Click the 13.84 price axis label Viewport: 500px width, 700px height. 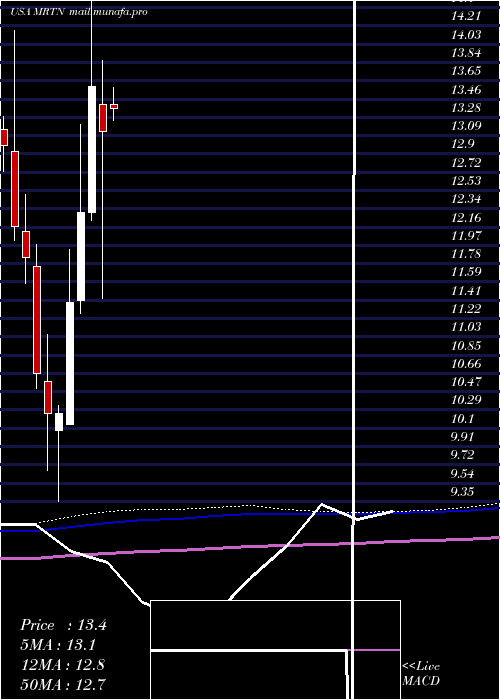tap(466, 53)
